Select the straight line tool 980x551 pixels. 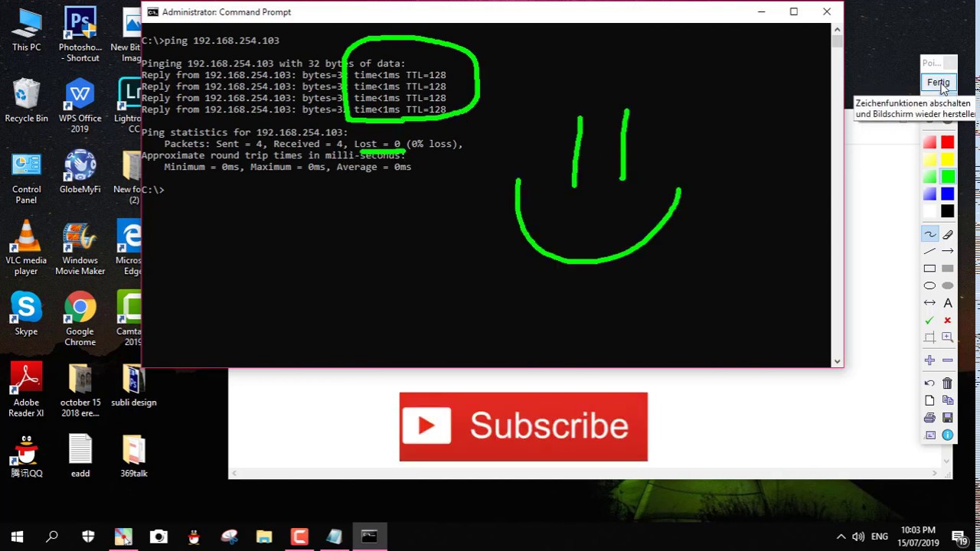(x=929, y=250)
